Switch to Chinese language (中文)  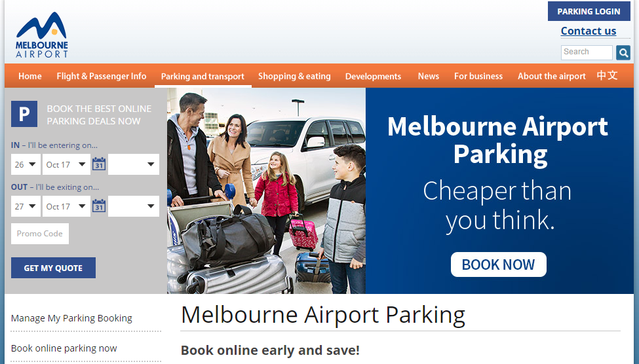pyautogui.click(x=607, y=76)
